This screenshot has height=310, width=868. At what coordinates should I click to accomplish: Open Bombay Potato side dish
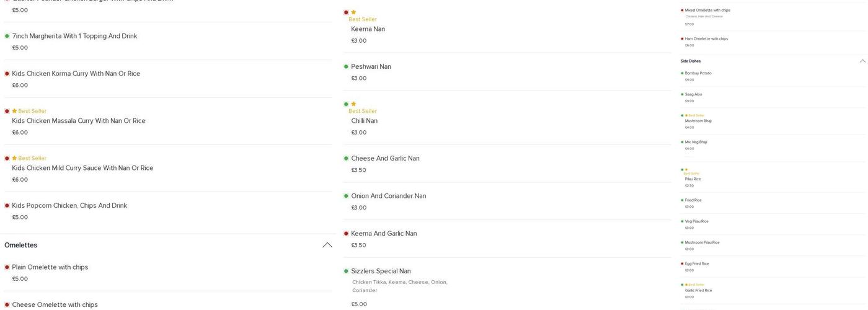tap(697, 74)
